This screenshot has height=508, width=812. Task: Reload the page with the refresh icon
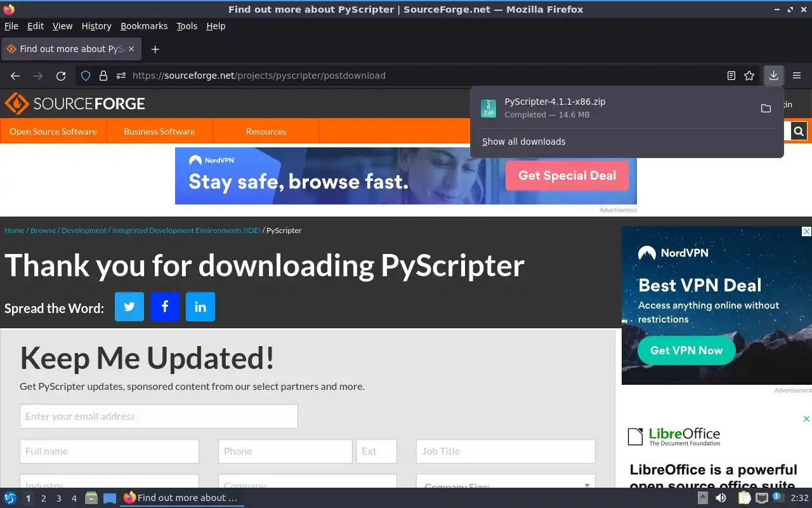coord(61,76)
